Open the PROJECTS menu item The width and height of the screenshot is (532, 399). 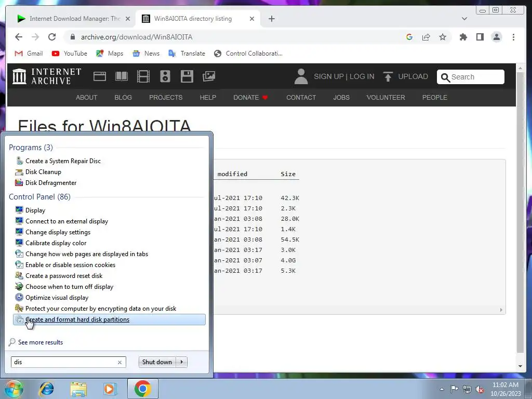coord(166,97)
